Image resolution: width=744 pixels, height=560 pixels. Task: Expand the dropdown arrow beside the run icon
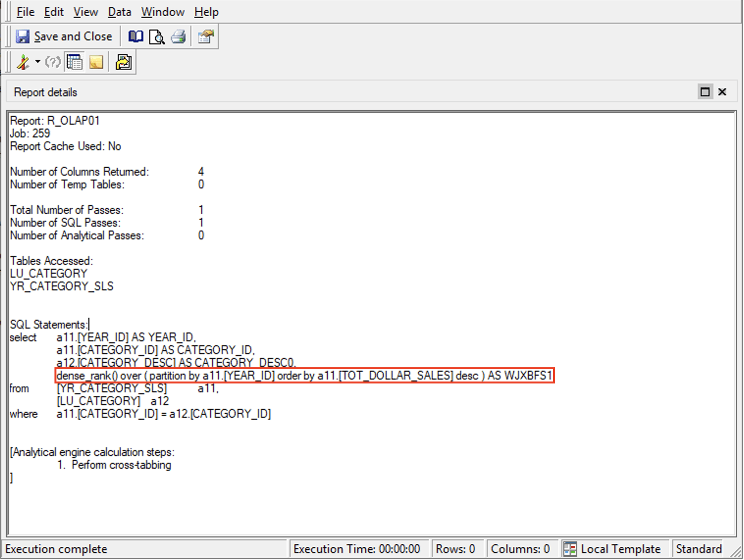click(38, 62)
